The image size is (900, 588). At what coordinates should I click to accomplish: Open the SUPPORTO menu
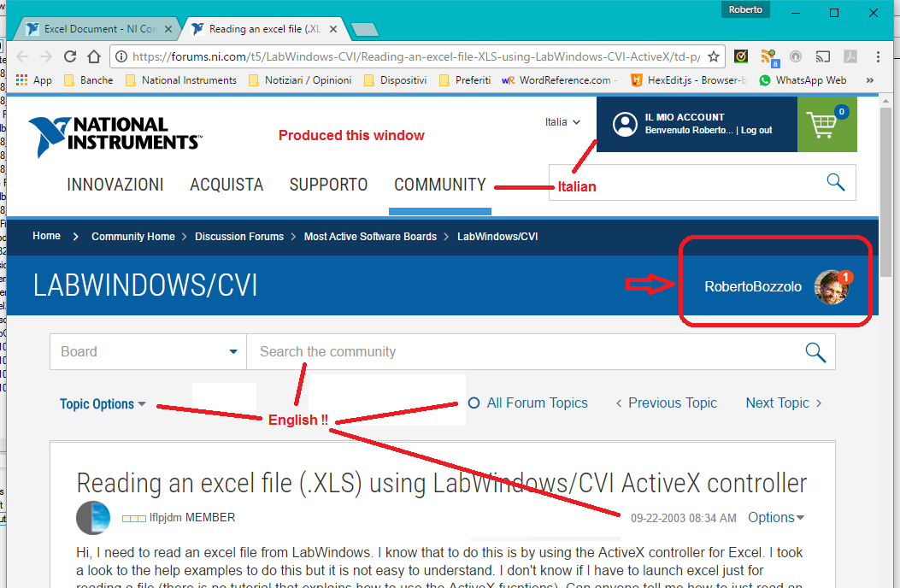pyautogui.click(x=328, y=185)
